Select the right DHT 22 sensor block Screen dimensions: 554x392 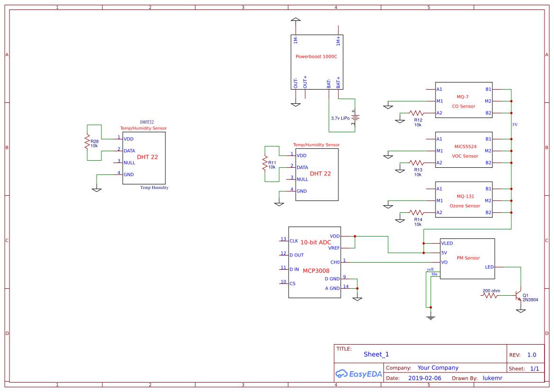[x=317, y=174]
